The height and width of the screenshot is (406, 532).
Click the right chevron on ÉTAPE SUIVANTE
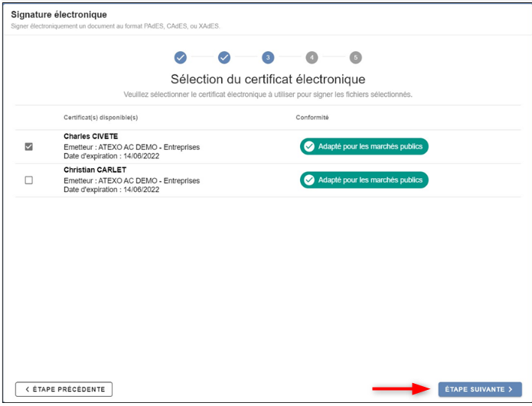pos(511,389)
